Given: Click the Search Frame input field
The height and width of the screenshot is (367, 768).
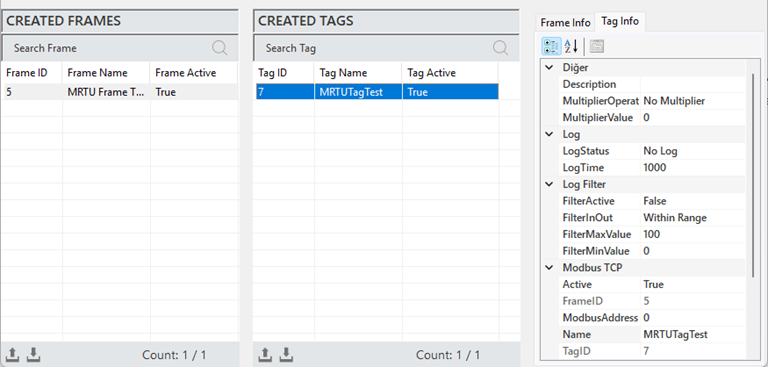Looking at the screenshot, I should click(x=107, y=48).
